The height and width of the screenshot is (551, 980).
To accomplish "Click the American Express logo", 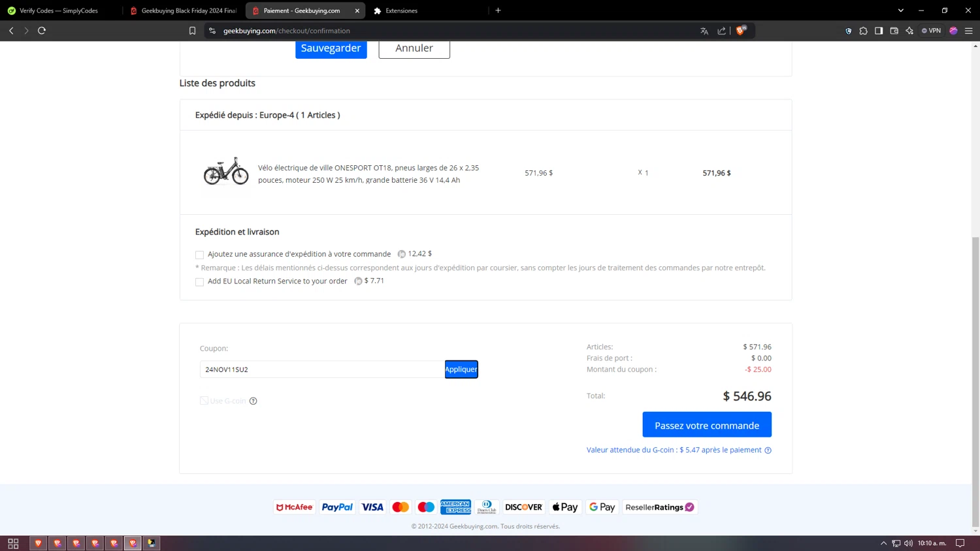I will [456, 507].
